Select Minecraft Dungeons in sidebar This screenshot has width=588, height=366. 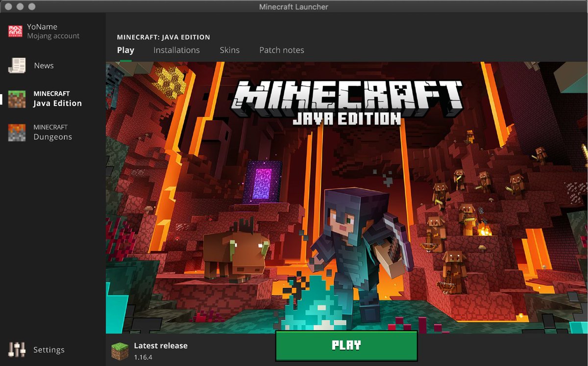tap(52, 132)
